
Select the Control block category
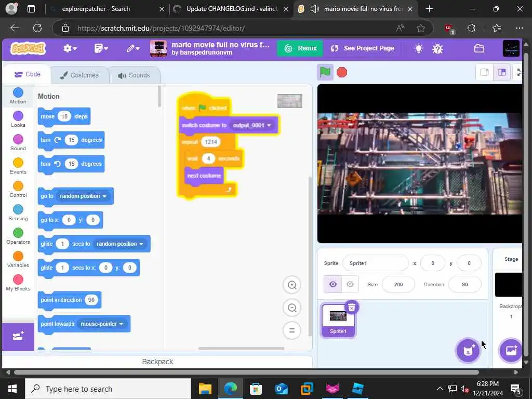click(18, 189)
